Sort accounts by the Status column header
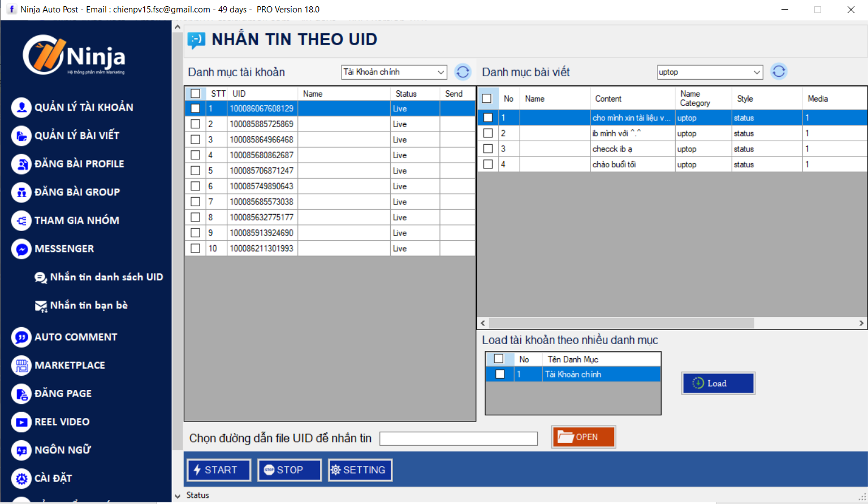This screenshot has width=868, height=504. click(415, 94)
